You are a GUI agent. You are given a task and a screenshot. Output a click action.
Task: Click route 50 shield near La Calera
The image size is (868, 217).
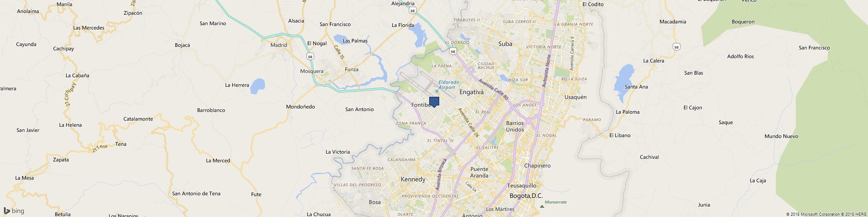click(676, 46)
